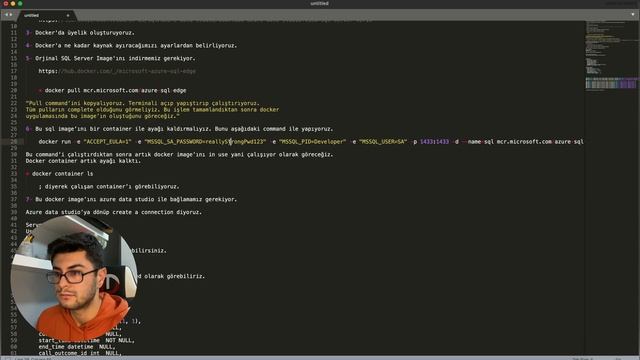Click the line starting "Azure data studio'ya dönüp"

pyautogui.click(x=113, y=212)
